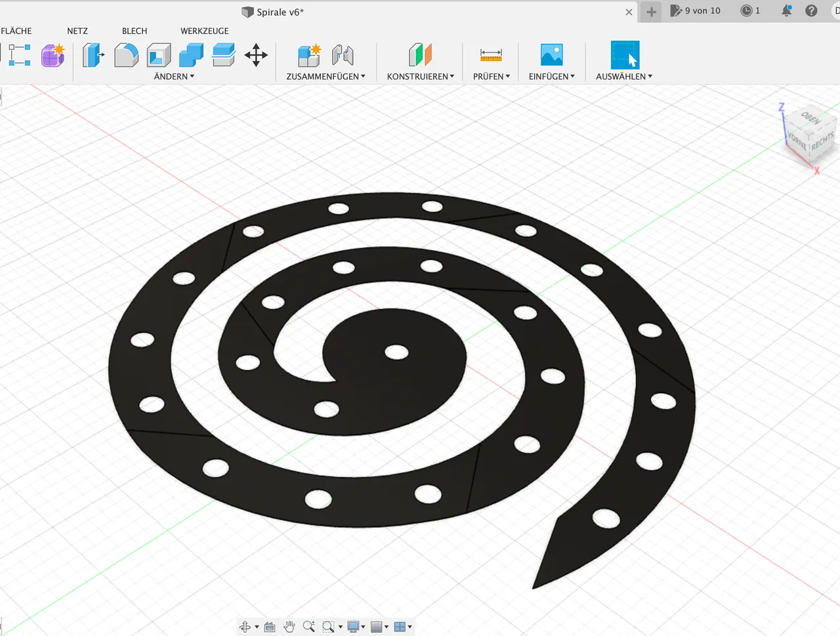Open the Display Settings dropdown arrow
Image resolution: width=840 pixels, height=636 pixels.
pyautogui.click(x=363, y=627)
